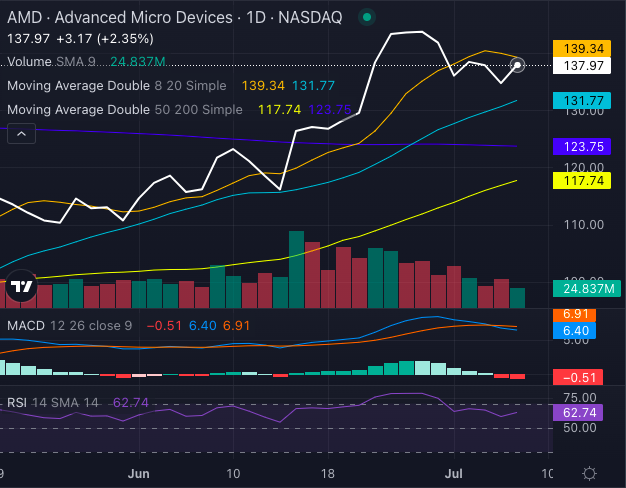Screen dimensions: 626x488
Task: Click the last price marker dot on chart
Action: (517, 65)
